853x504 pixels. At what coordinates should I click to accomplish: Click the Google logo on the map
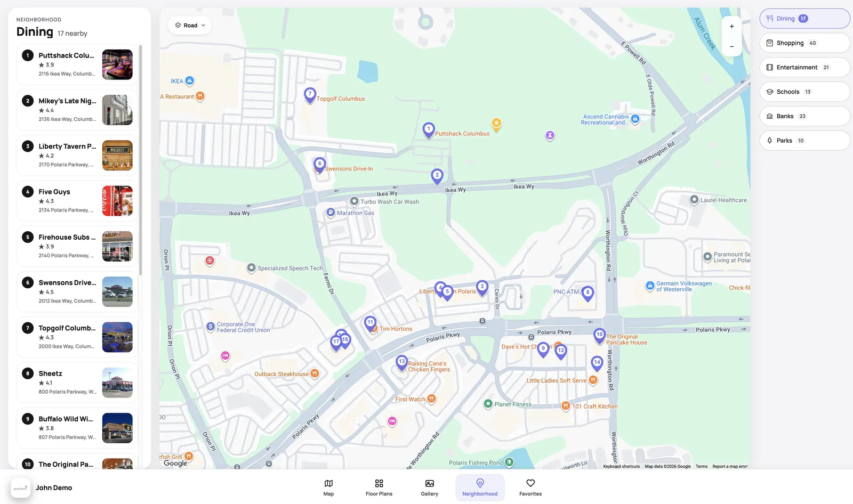[x=175, y=463]
